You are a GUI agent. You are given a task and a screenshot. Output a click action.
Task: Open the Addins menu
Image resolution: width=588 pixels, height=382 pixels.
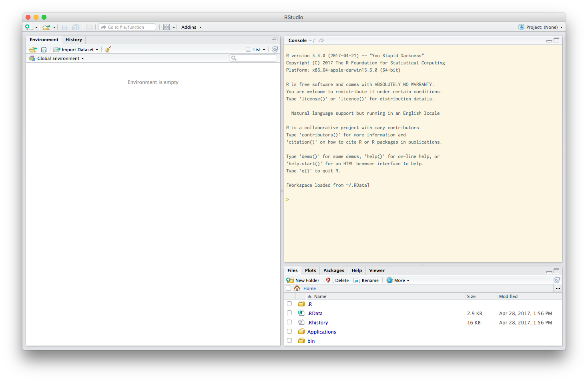pyautogui.click(x=191, y=27)
